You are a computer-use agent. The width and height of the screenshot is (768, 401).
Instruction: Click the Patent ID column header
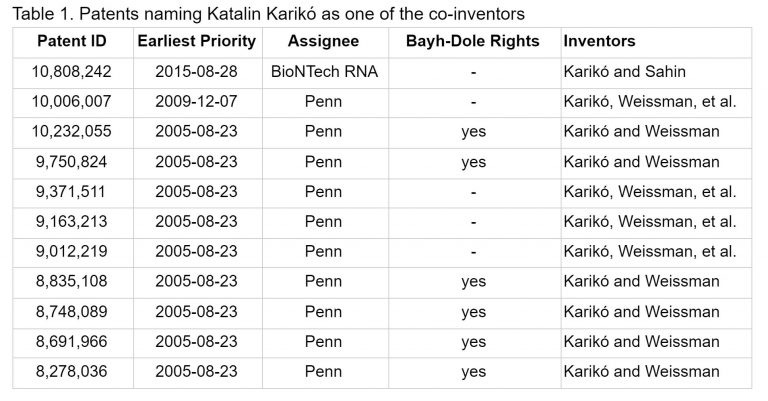pyautogui.click(x=72, y=42)
